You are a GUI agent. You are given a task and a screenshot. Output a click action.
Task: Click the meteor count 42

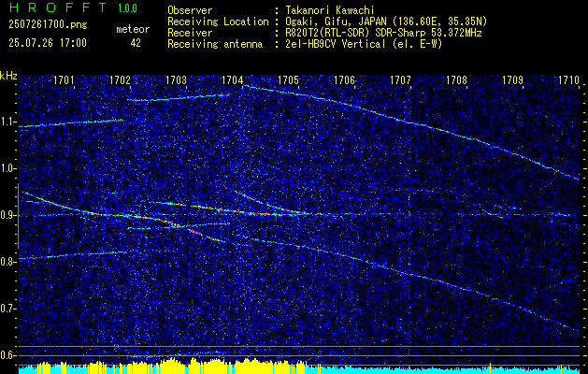coord(136,43)
